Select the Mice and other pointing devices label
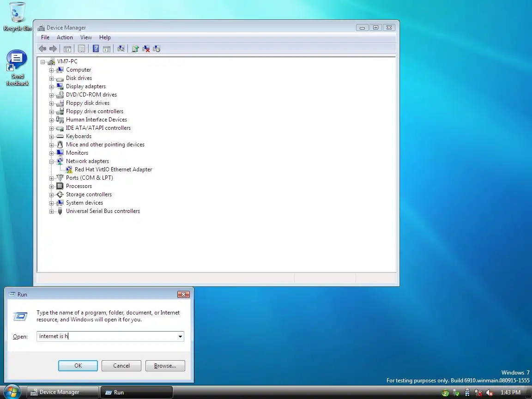 point(105,145)
